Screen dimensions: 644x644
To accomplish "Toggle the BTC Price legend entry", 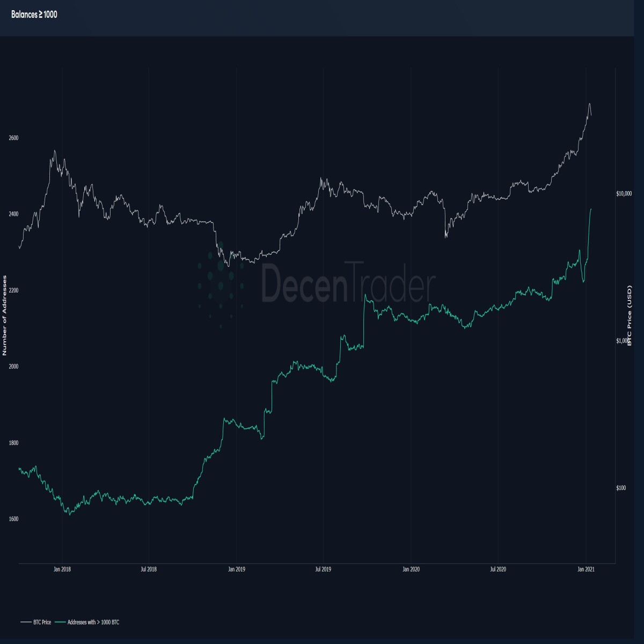I will coord(35,622).
